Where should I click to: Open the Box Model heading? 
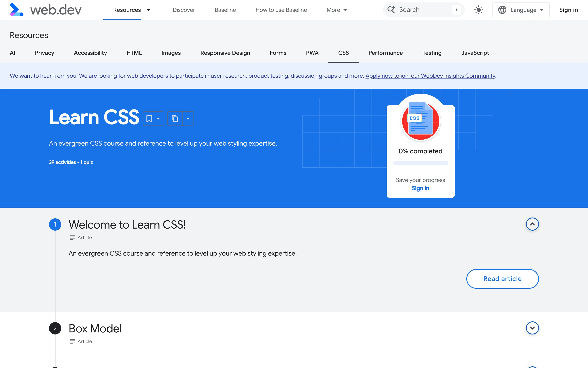pyautogui.click(x=95, y=328)
